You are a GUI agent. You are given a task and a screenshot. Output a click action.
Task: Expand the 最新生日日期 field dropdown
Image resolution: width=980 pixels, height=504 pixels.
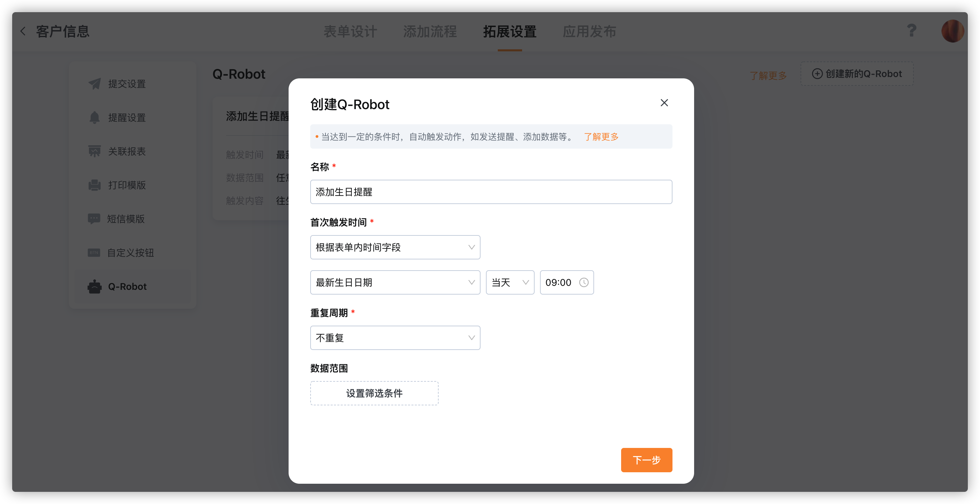[x=395, y=282]
